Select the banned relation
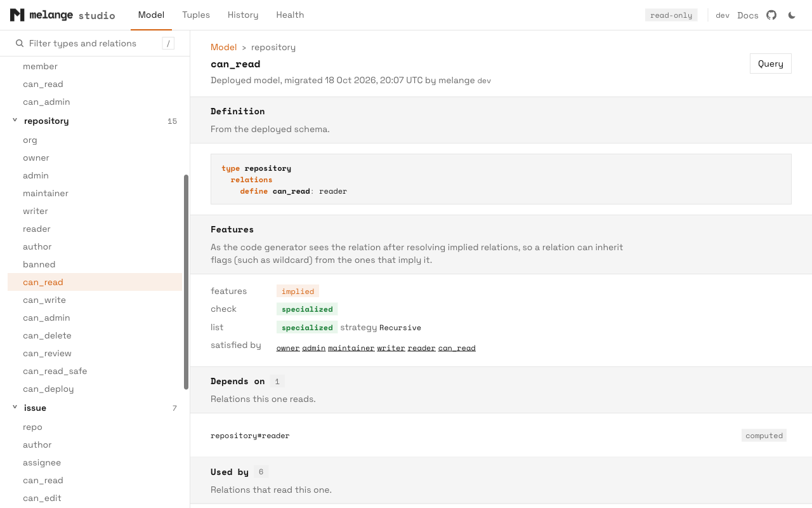The image size is (812, 508). click(95, 264)
